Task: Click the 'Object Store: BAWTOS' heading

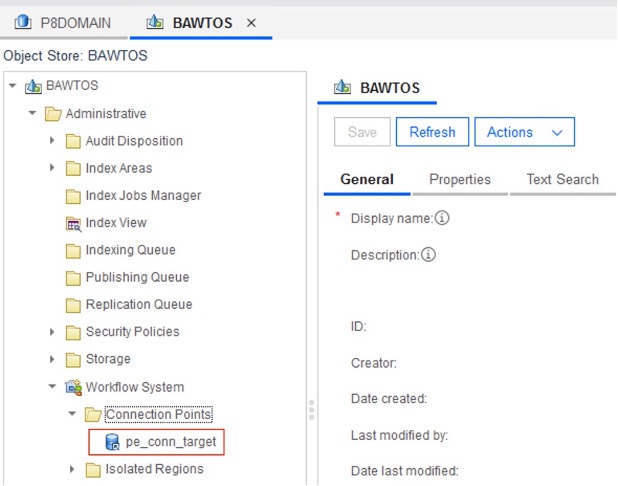Action: 75,56
